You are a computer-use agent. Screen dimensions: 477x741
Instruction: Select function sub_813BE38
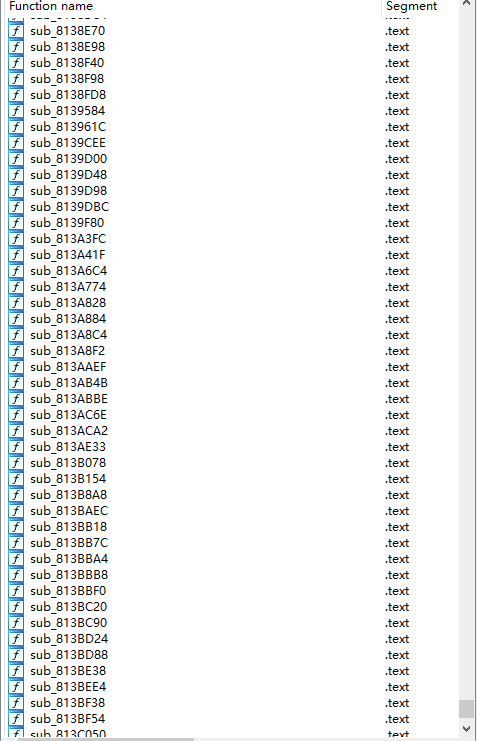68,671
